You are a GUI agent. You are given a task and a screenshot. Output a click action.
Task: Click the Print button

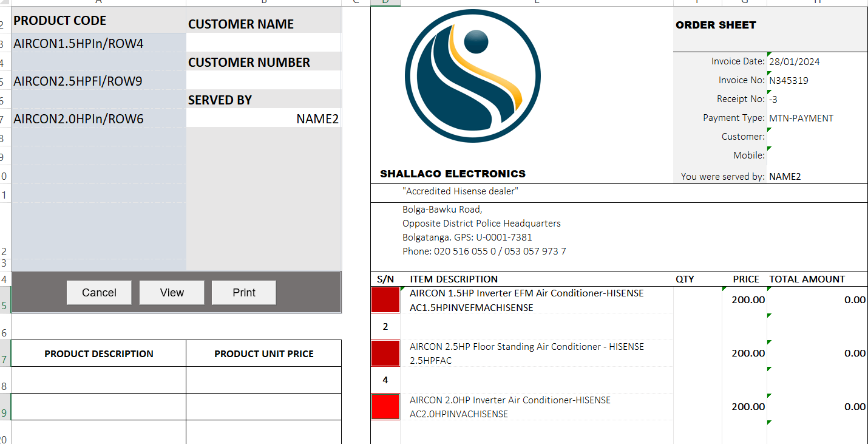click(244, 293)
